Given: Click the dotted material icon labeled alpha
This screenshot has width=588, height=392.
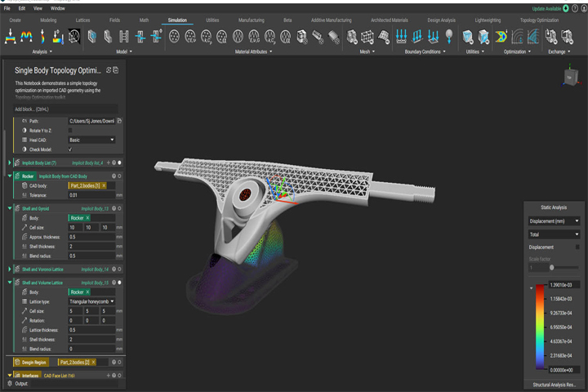Looking at the screenshot, I should point(222,37).
